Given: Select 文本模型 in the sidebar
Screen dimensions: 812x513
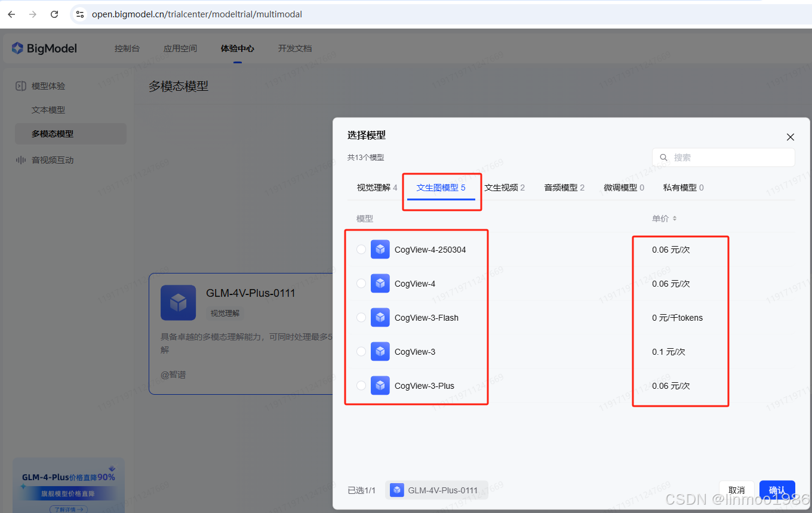Looking at the screenshot, I should 48,110.
